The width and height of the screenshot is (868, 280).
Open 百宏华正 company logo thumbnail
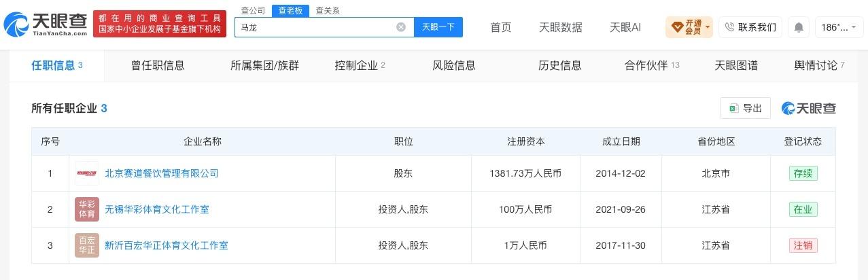coord(87,245)
